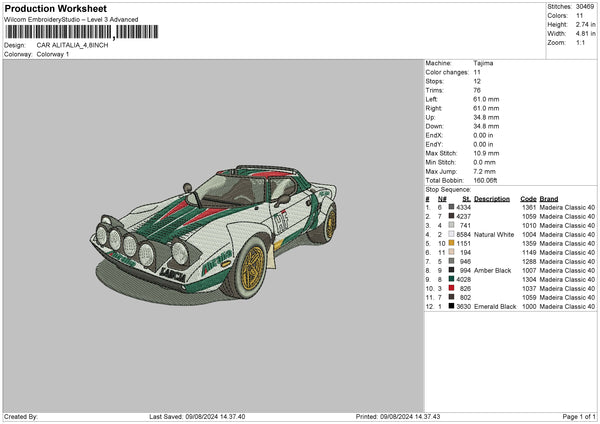Click the Production Worksheet title
The height and width of the screenshot is (424, 600).
55,8
